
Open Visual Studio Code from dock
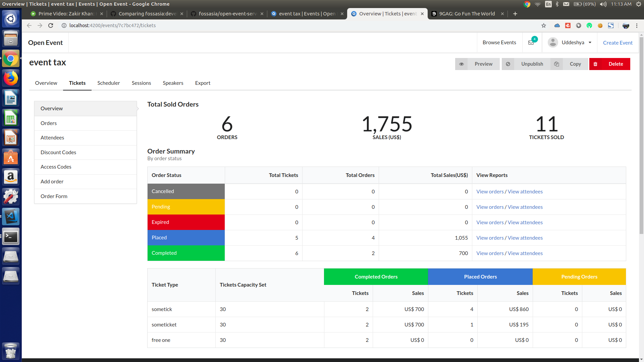11,217
